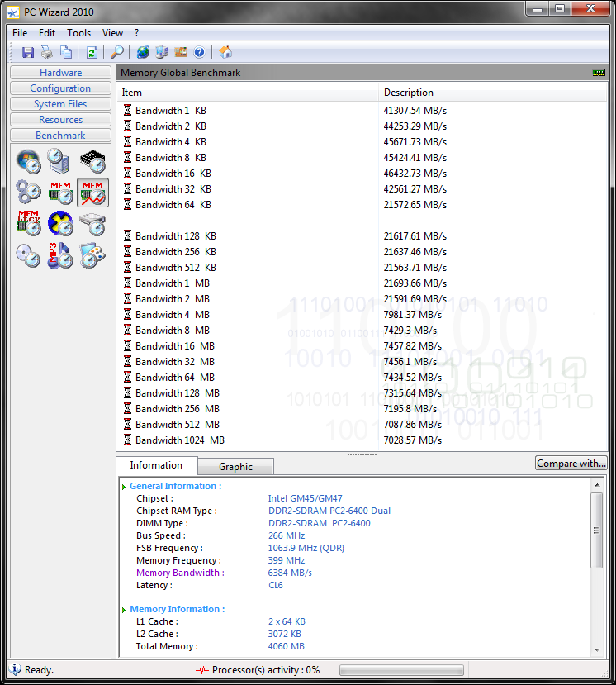This screenshot has width=616, height=685.
Task: Run the gamepad video benchmark icon
Action: (x=93, y=255)
